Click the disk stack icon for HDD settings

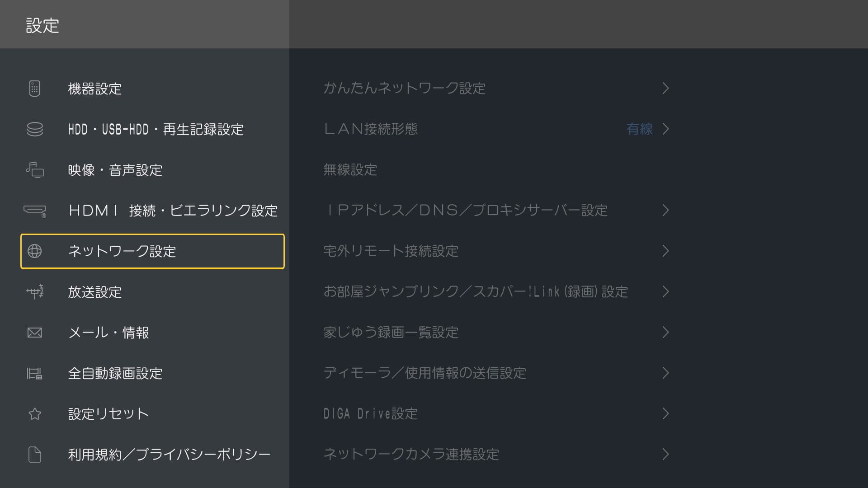tap(35, 129)
